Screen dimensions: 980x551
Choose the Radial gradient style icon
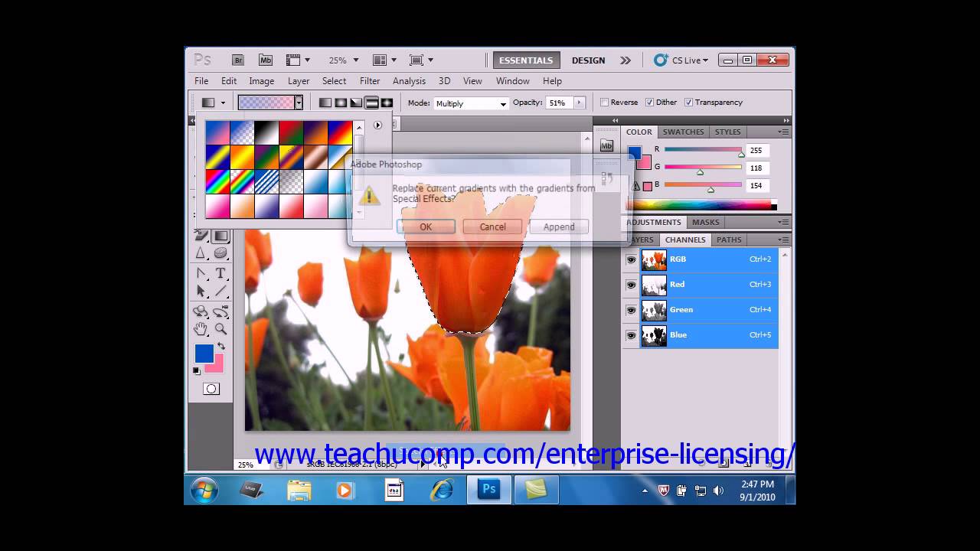pos(341,103)
